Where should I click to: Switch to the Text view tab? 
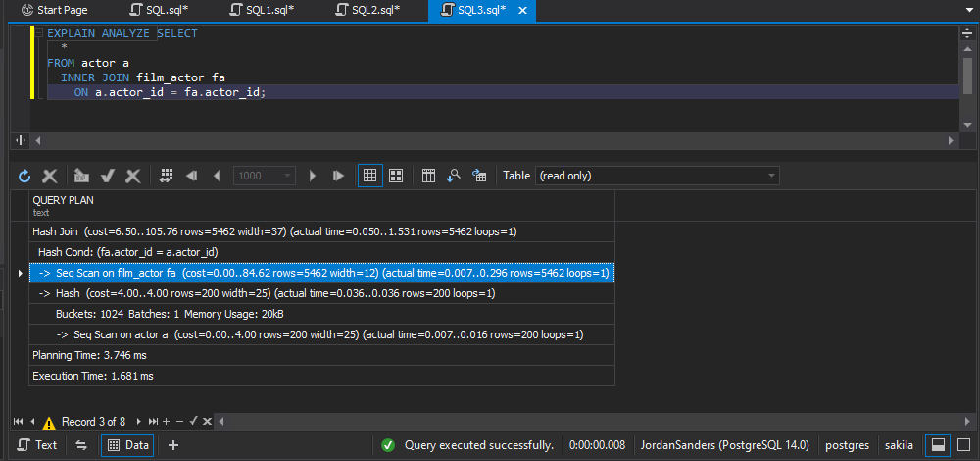pos(37,445)
